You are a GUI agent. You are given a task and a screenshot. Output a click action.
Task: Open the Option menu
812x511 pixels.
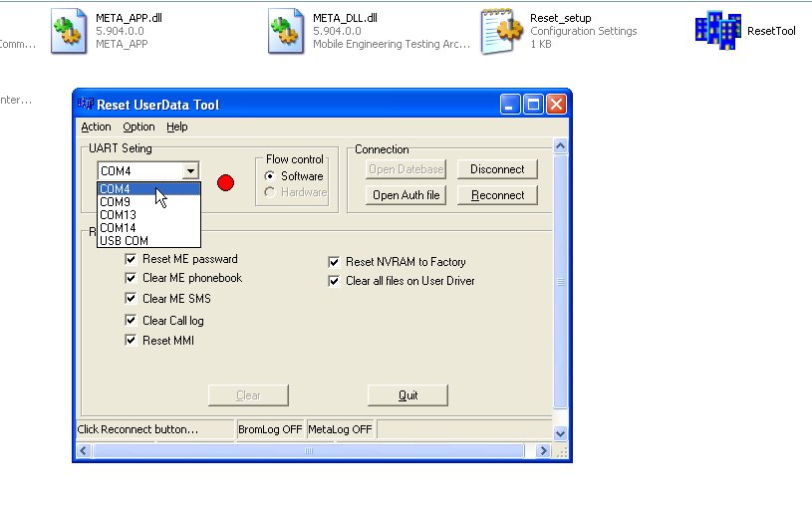click(138, 127)
